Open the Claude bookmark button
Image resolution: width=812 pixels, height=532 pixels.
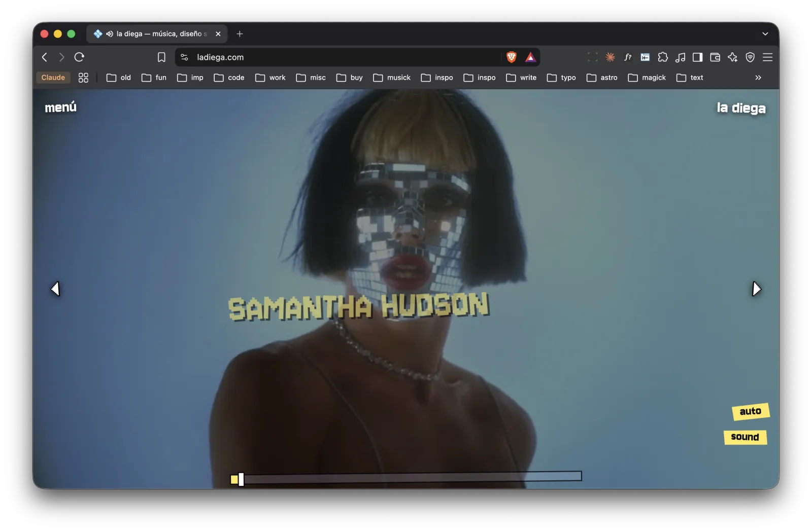pos(53,78)
